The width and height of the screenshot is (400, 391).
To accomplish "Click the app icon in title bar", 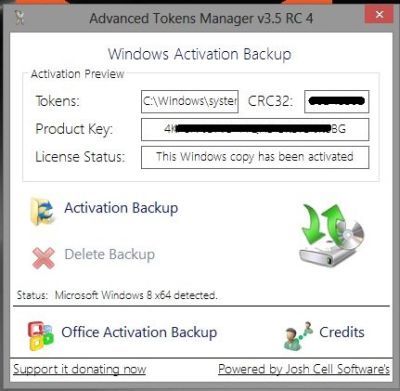I will point(20,17).
